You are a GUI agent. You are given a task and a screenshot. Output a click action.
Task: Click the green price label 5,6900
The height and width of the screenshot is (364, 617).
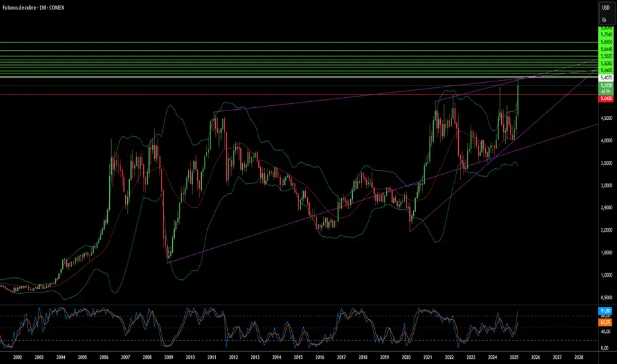click(606, 42)
